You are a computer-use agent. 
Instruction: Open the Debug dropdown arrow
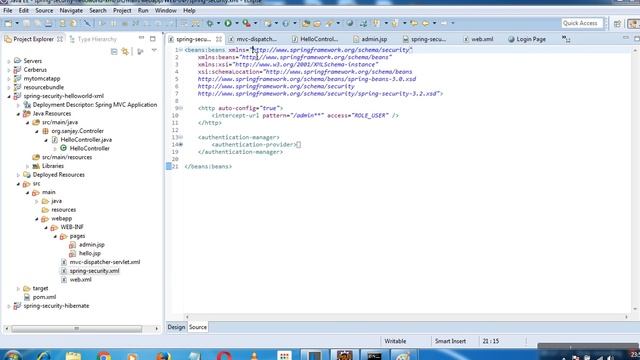coord(218,23)
